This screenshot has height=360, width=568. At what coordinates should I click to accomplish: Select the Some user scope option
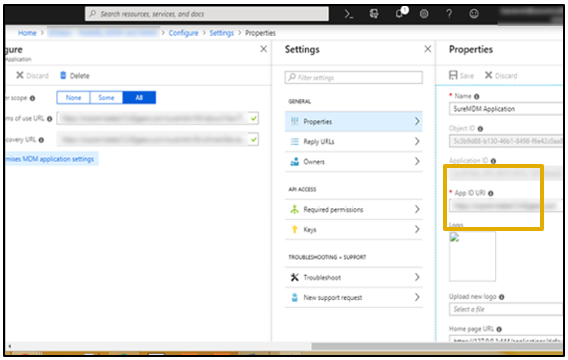click(x=106, y=97)
